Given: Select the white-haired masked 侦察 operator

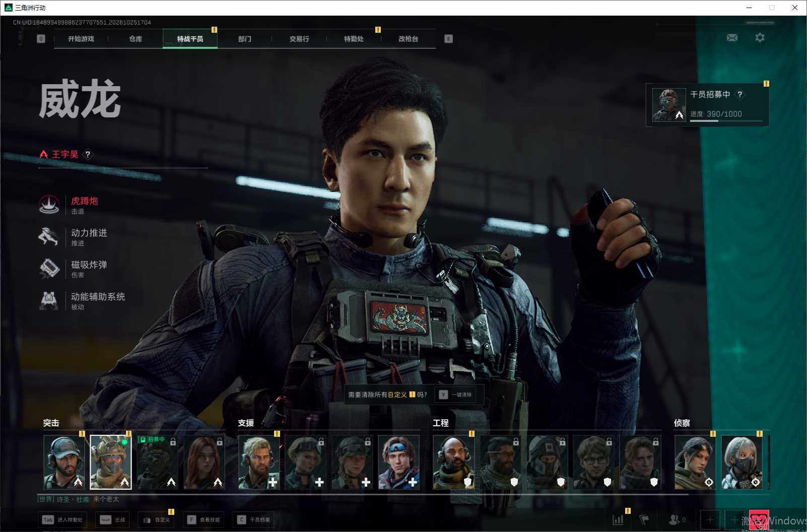Looking at the screenshot, I should [742, 462].
